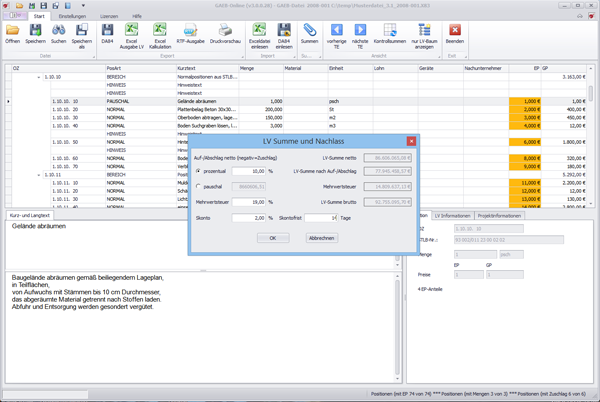
Task: Sort by the Kurztext column header
Action: pos(207,68)
